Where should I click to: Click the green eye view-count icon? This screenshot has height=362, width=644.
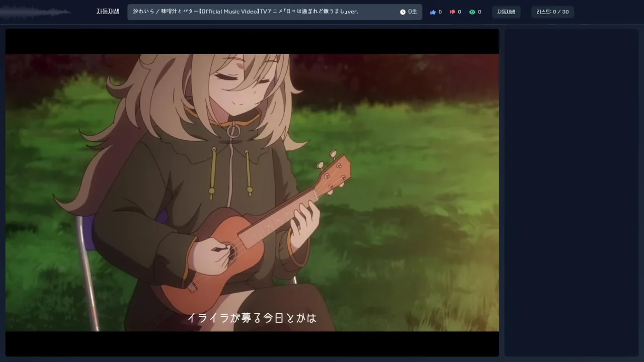pyautogui.click(x=472, y=12)
